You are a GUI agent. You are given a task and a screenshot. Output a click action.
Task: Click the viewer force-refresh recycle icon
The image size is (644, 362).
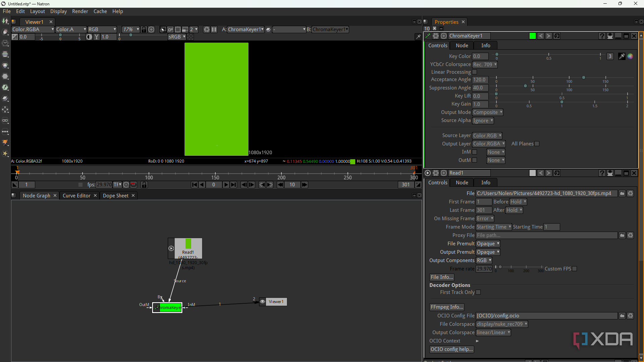pos(207,29)
